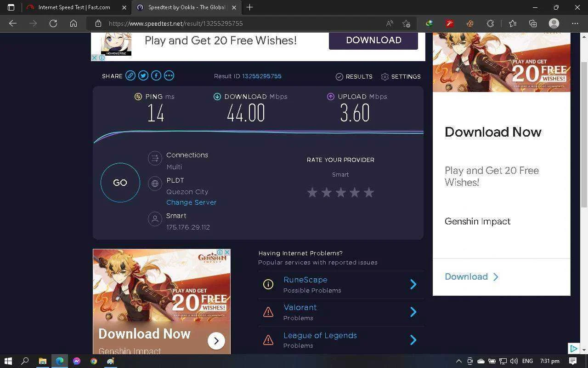The image size is (588, 368).
Task: View site information lock icon
Action: click(98, 23)
